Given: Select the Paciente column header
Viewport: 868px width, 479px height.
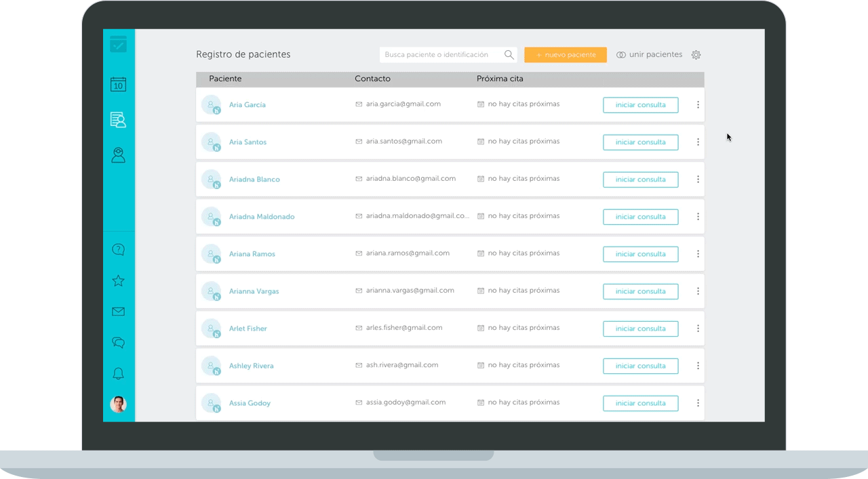Looking at the screenshot, I should click(225, 79).
